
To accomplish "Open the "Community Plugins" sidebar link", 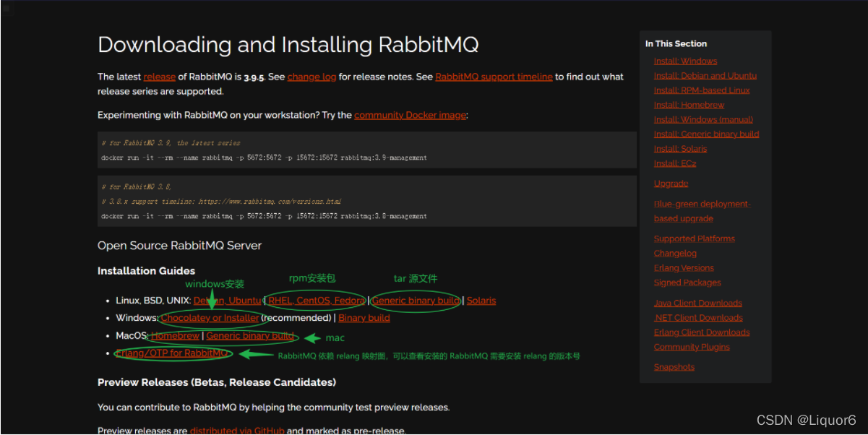I will pos(692,347).
